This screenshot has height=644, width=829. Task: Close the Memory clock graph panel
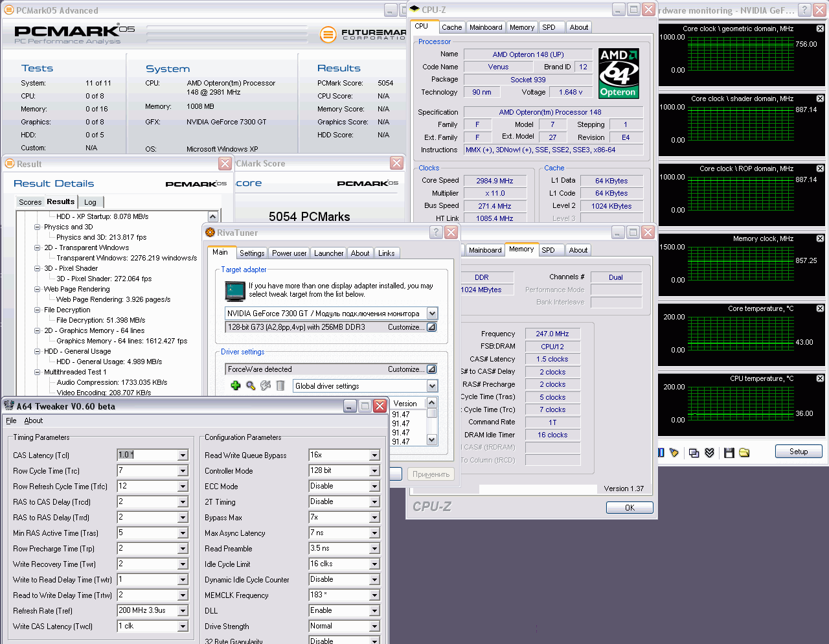[820, 238]
